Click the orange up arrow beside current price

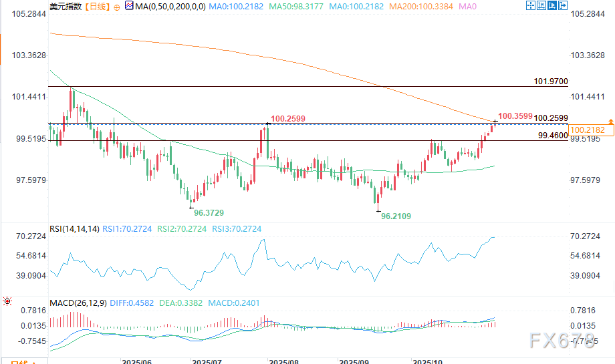pyautogui.click(x=610, y=121)
